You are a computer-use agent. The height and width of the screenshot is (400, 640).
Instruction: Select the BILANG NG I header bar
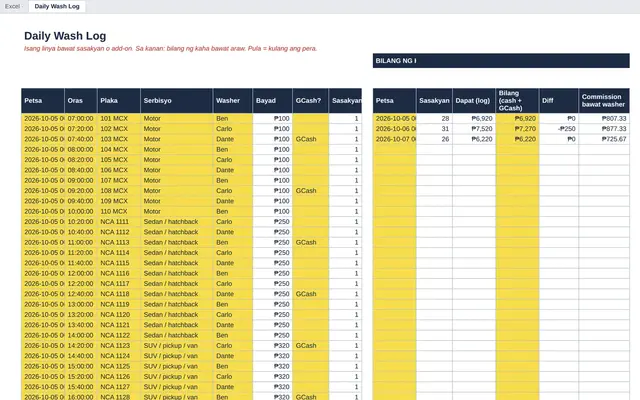coord(501,61)
